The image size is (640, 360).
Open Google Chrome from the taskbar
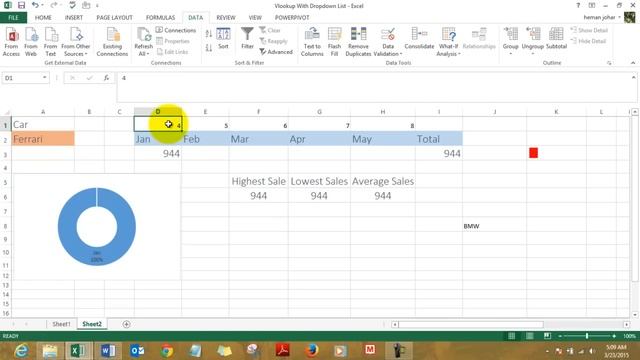167,351
